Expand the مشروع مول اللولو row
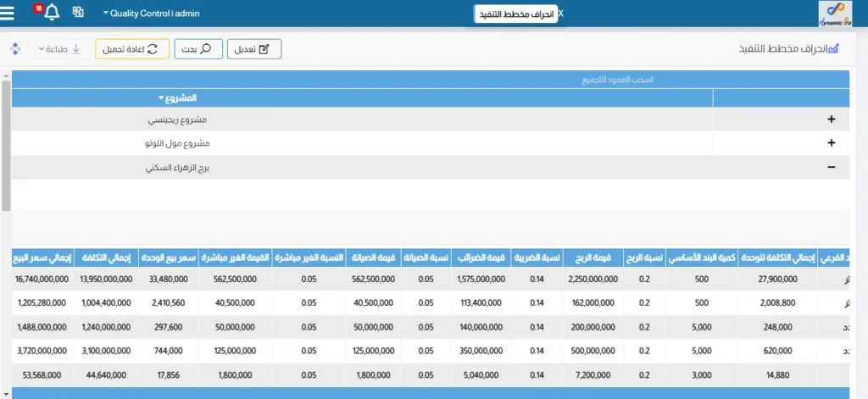 tap(831, 143)
